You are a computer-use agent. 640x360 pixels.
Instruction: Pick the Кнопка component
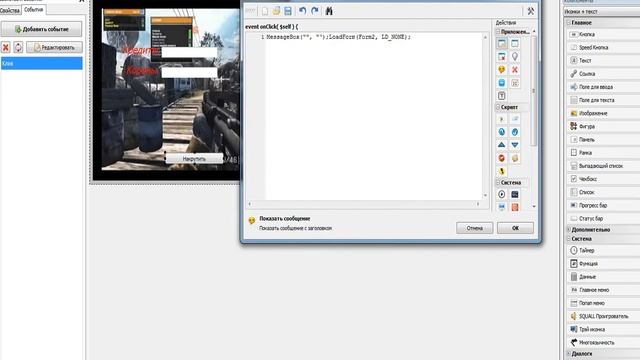602,34
